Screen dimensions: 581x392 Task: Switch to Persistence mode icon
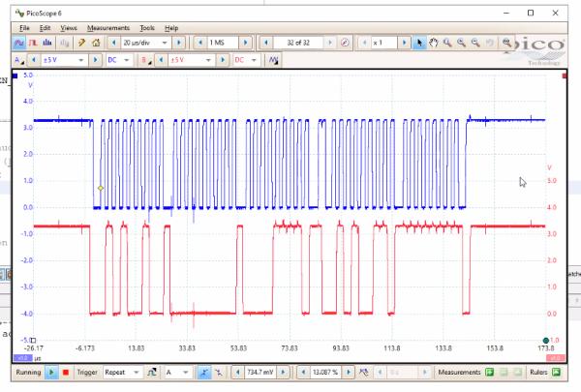tap(33, 43)
